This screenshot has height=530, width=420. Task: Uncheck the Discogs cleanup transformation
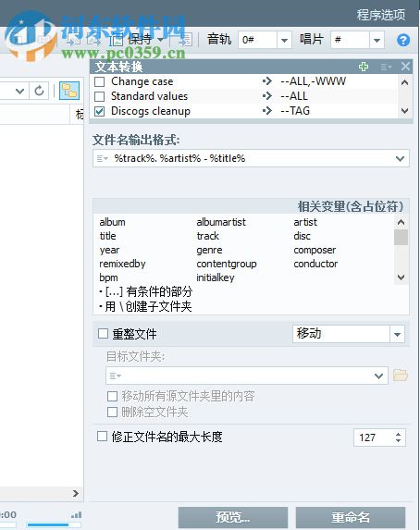tap(99, 111)
